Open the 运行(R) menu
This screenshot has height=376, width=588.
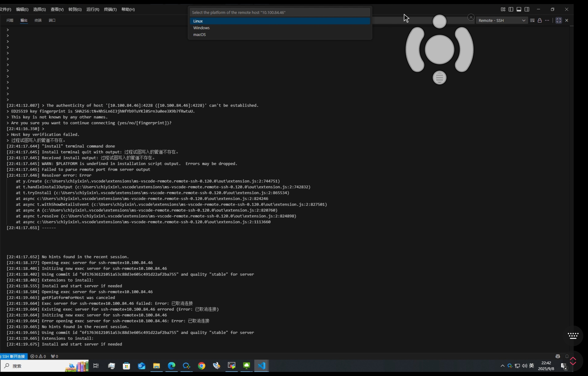(92, 9)
